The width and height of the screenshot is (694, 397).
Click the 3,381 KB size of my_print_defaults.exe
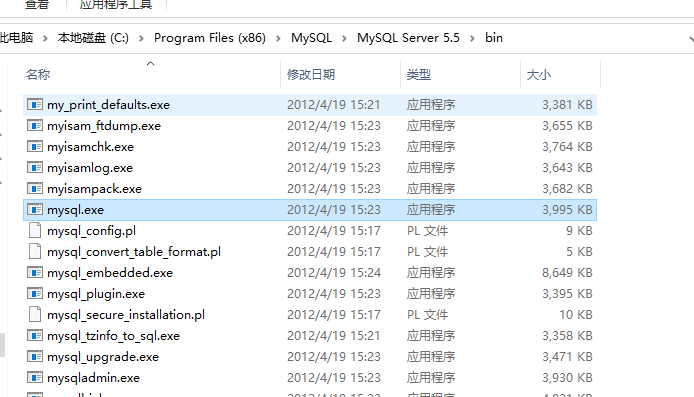tap(567, 104)
